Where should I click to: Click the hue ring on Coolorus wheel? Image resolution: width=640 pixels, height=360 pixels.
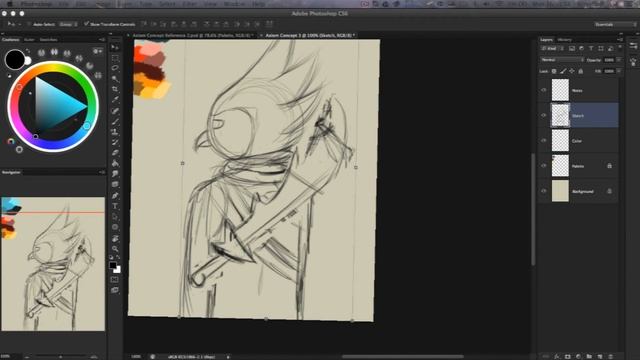53,66
